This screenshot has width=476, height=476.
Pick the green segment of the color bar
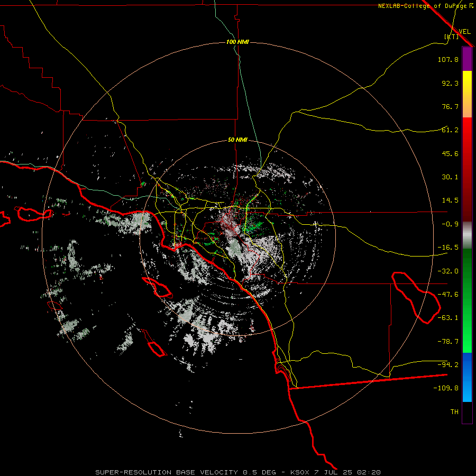pos(467,300)
